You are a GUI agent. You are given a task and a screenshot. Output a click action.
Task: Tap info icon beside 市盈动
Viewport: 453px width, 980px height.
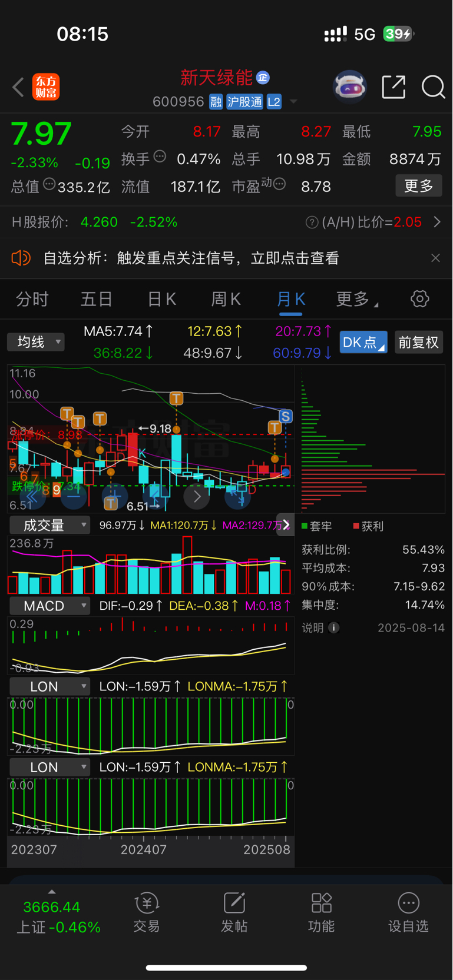pyautogui.click(x=279, y=184)
